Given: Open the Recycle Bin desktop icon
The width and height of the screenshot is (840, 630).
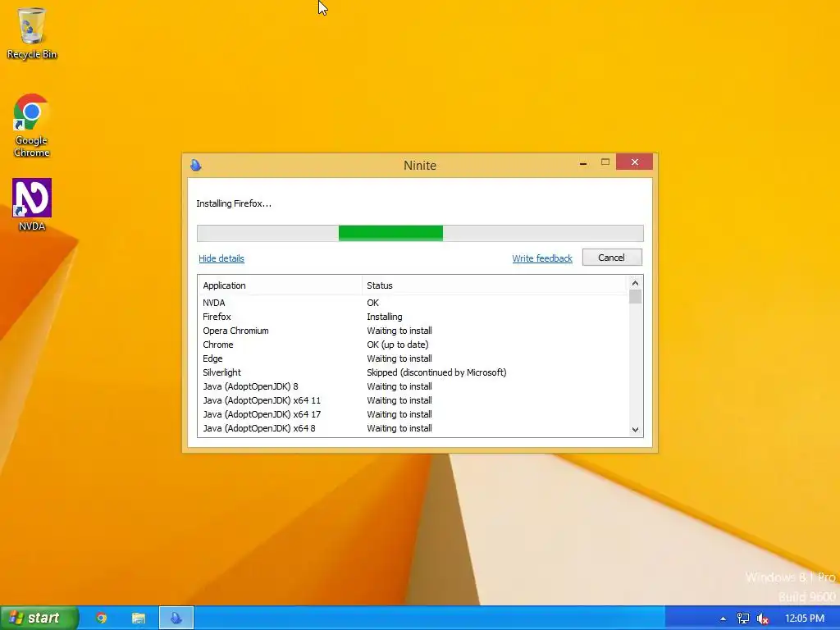Looking at the screenshot, I should [32, 34].
